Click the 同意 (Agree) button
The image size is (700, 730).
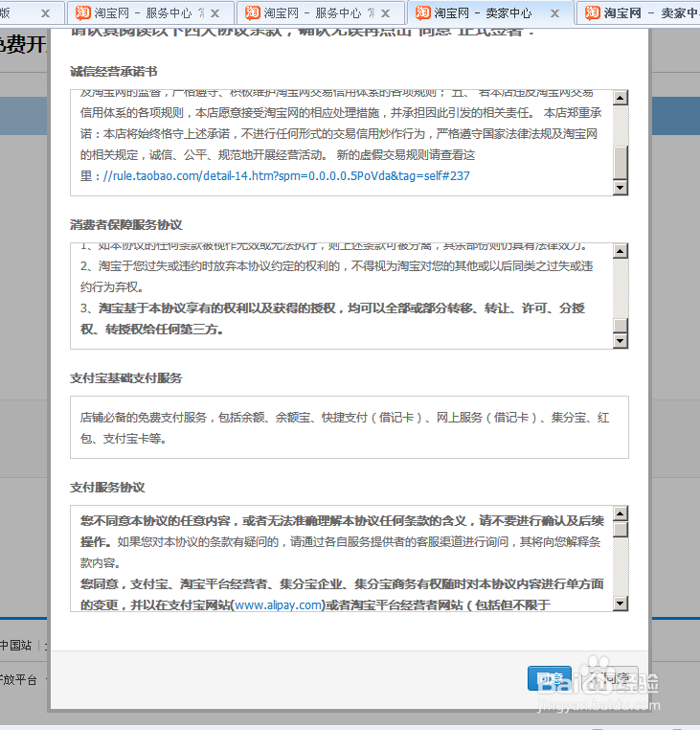point(550,678)
